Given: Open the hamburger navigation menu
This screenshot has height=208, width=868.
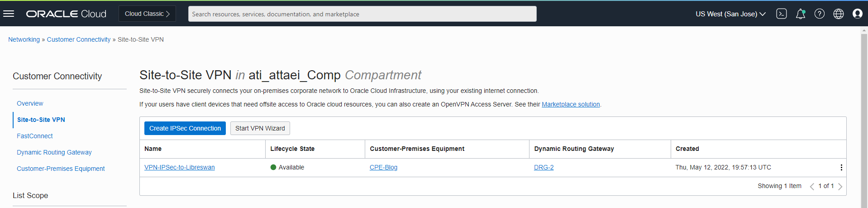Looking at the screenshot, I should [x=9, y=14].
